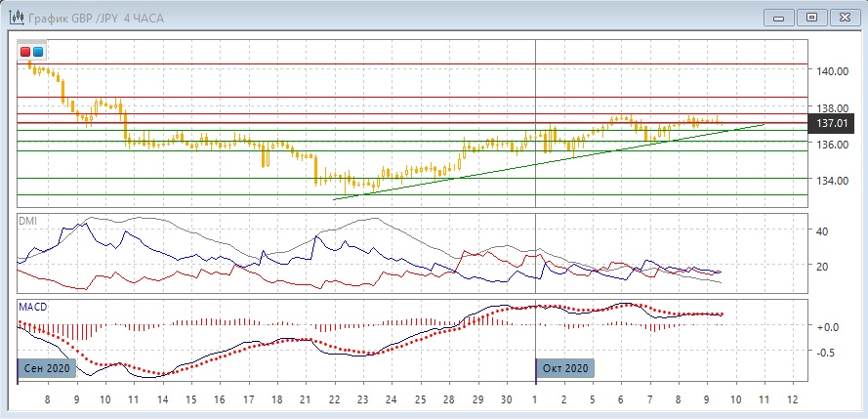Select the Сен 2020 month marker
Image resolution: width=868 pixels, height=419 pixels.
click(47, 368)
